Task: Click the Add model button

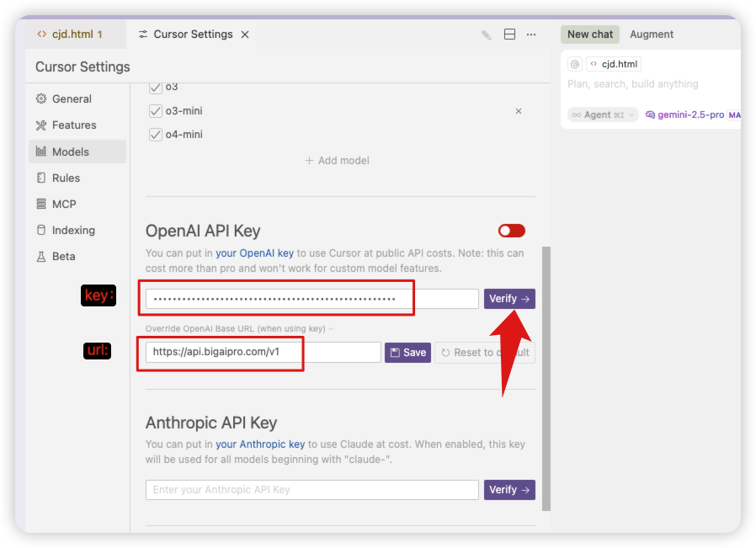Action: [x=337, y=161]
